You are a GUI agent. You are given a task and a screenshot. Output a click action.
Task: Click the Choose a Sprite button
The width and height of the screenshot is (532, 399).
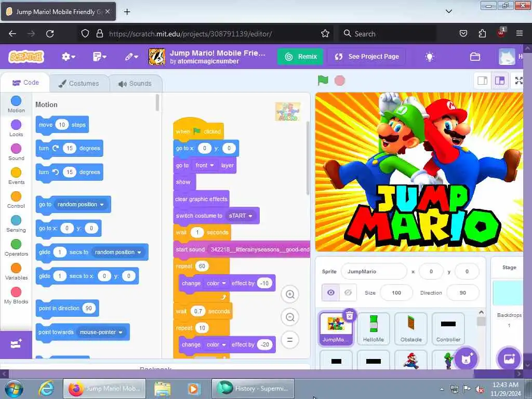coord(466,358)
